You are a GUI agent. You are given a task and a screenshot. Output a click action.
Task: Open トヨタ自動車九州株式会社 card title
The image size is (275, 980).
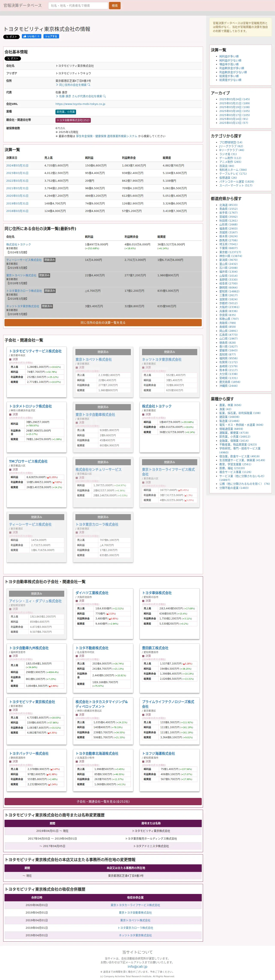click(29, 648)
